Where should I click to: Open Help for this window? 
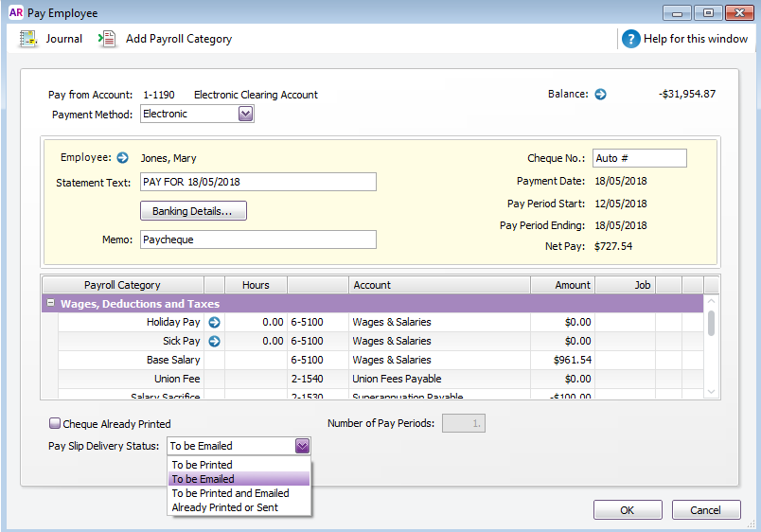[631, 39]
